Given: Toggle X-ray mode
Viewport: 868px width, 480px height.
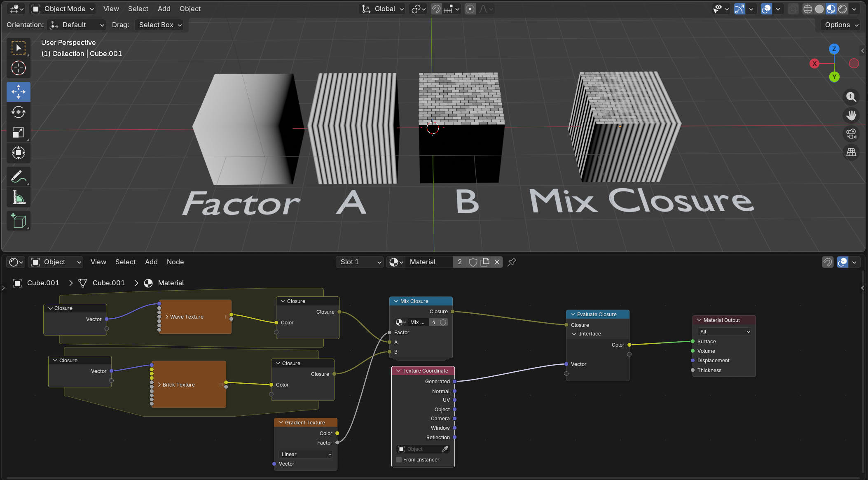Looking at the screenshot, I should [792, 9].
